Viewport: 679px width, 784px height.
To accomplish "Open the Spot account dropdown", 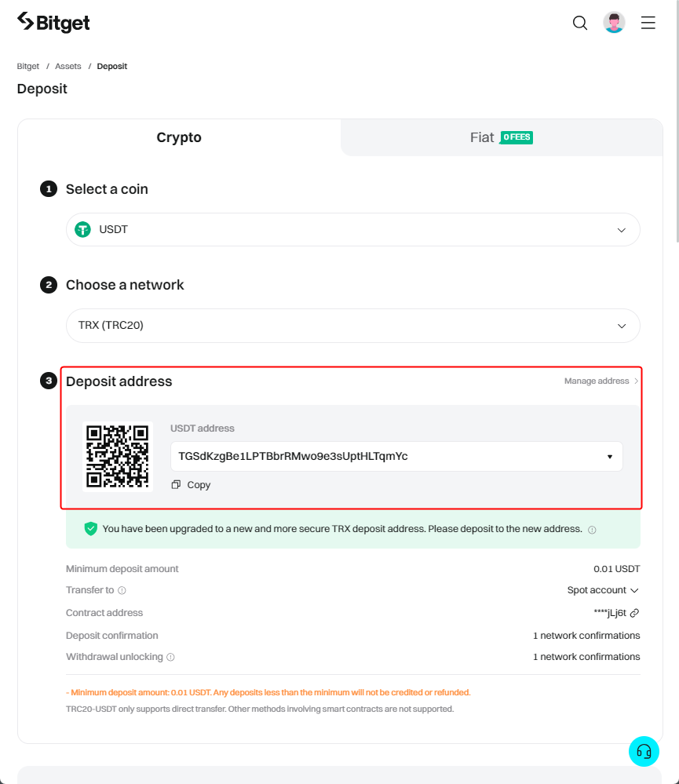I will pyautogui.click(x=602, y=589).
